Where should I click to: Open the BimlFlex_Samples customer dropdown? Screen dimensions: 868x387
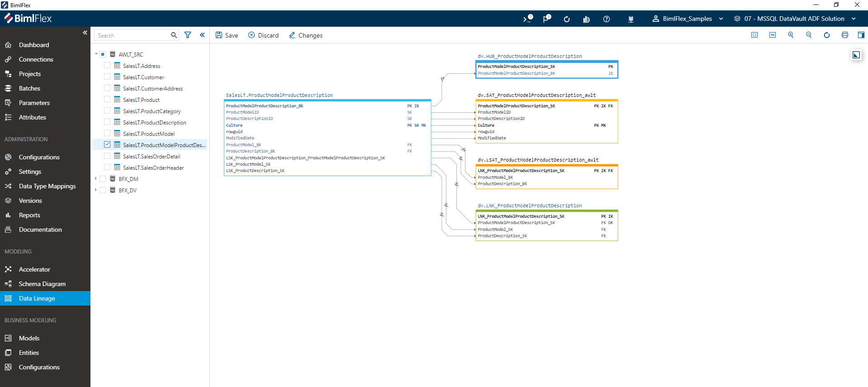pos(687,19)
